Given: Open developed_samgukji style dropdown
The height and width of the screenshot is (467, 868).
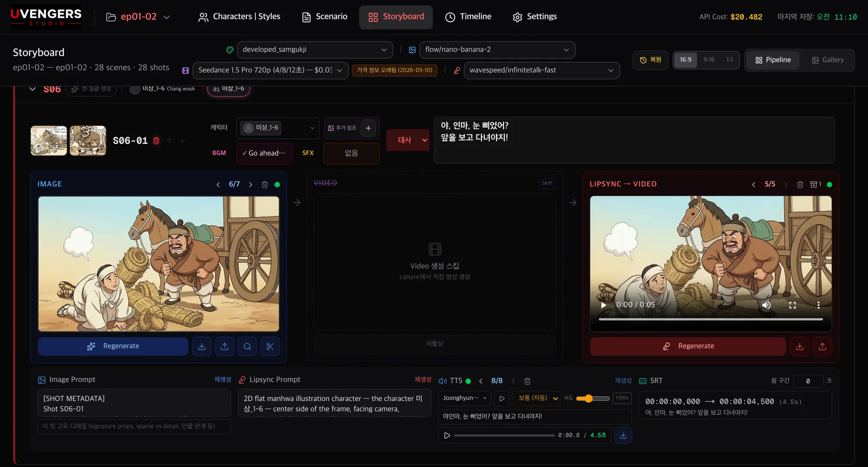Looking at the screenshot, I should [x=315, y=50].
